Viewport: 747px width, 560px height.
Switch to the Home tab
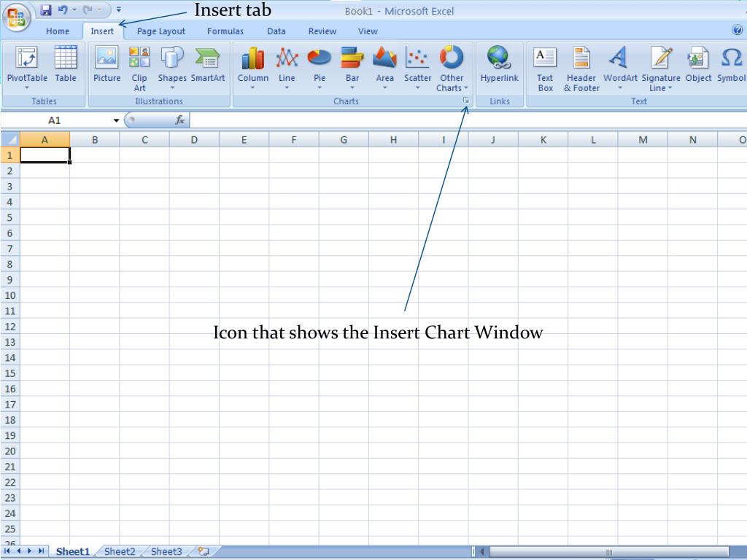[x=58, y=31]
